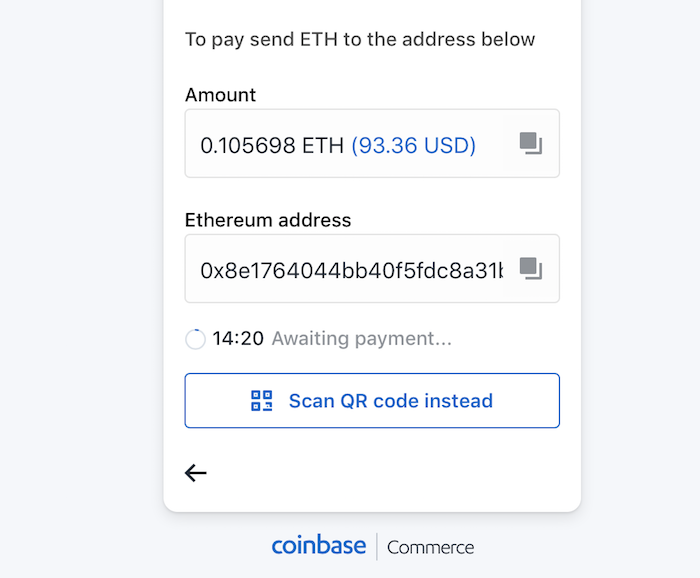Copy the Ethereum address with copy icon
The height and width of the screenshot is (578, 700).
click(x=531, y=269)
